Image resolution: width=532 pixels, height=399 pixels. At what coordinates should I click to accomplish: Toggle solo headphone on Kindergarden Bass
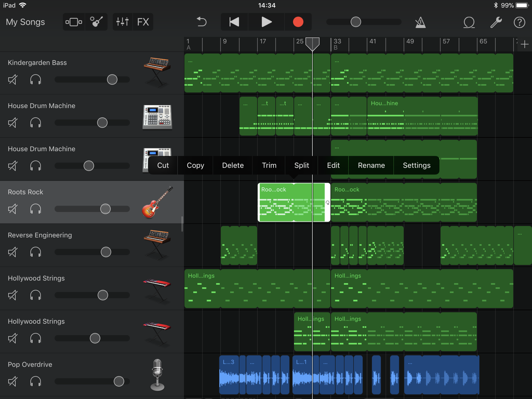coord(36,79)
